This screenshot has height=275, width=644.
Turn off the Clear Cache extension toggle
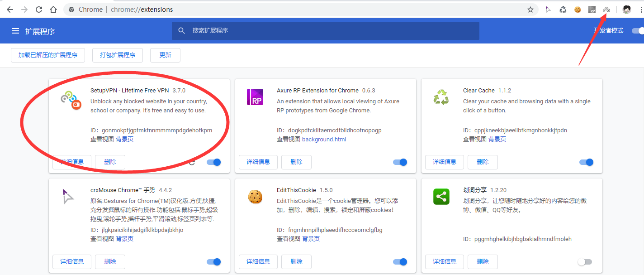click(x=587, y=162)
